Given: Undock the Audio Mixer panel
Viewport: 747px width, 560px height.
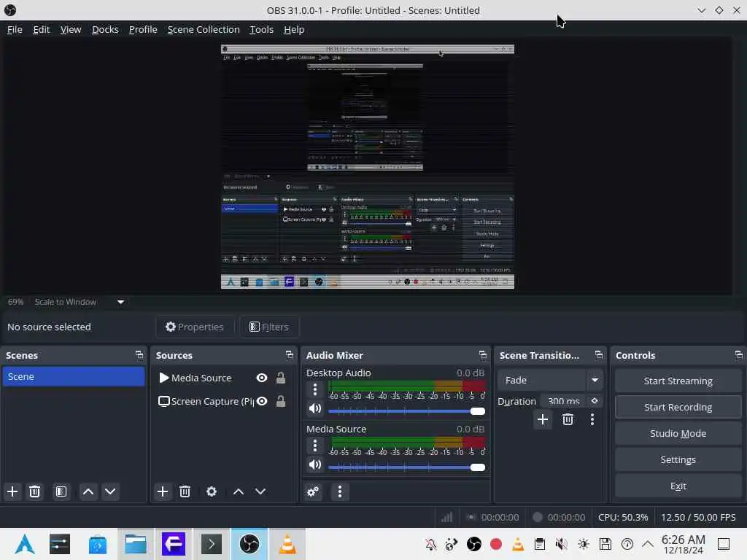Looking at the screenshot, I should pos(483,355).
